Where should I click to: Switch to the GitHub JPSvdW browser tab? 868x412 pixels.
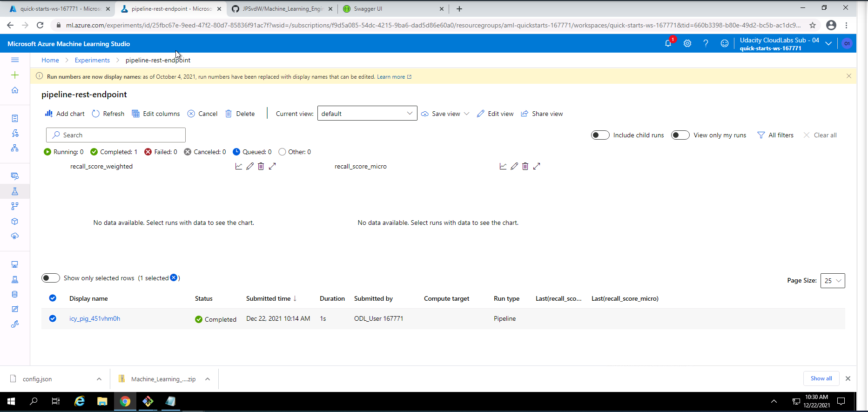(283, 9)
